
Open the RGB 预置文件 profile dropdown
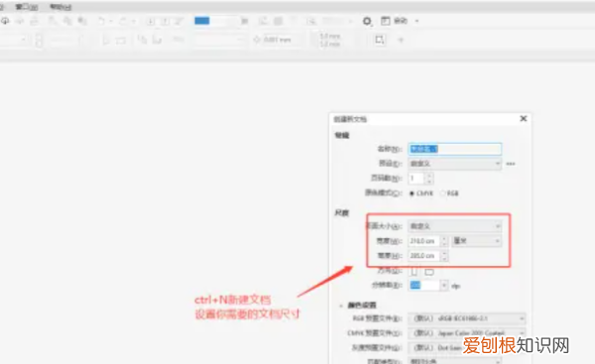tap(467, 318)
